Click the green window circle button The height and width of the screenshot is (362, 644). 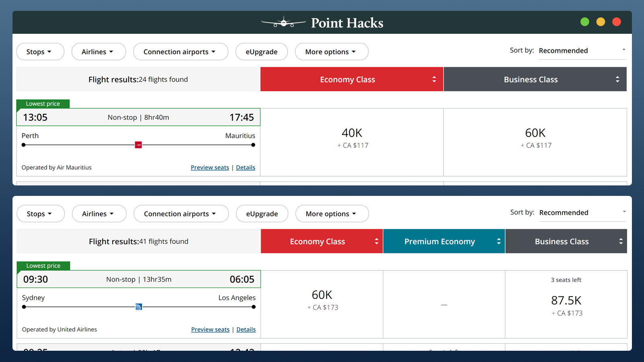tap(585, 22)
